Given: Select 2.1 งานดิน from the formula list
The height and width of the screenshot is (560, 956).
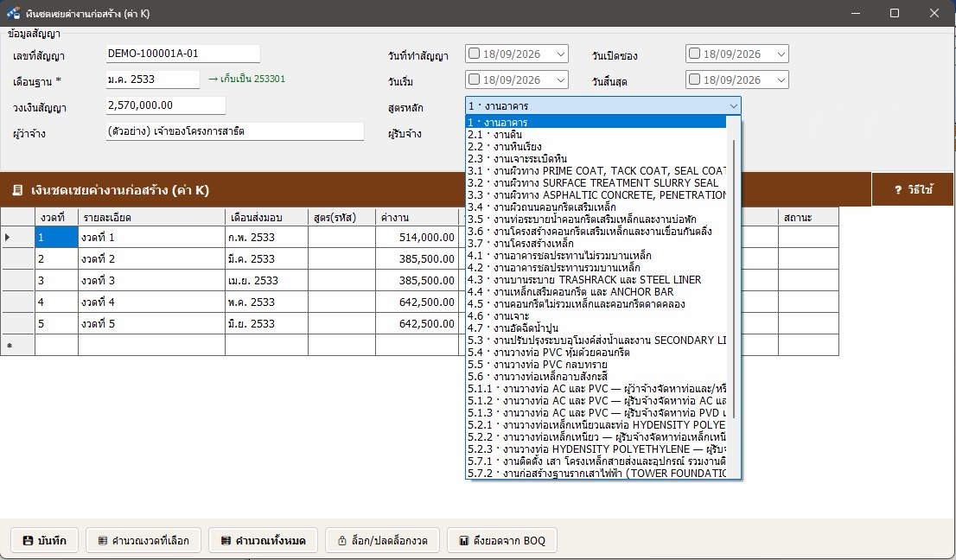Looking at the screenshot, I should (x=596, y=135).
